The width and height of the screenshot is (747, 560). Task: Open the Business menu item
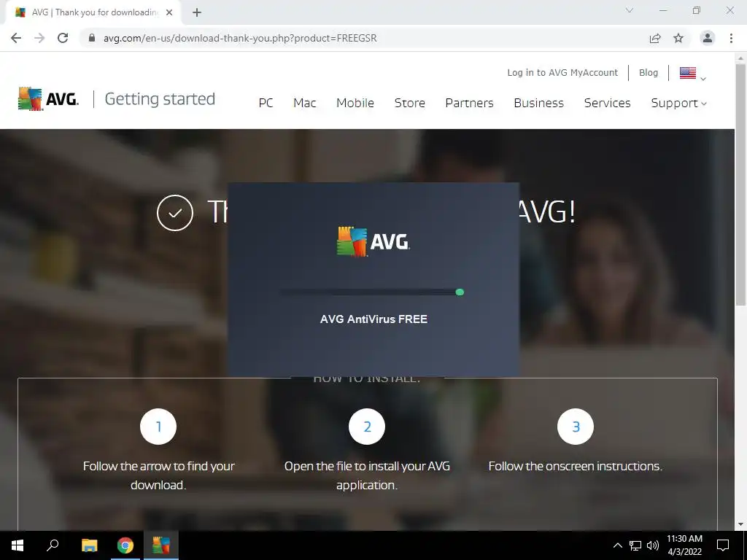pos(539,103)
